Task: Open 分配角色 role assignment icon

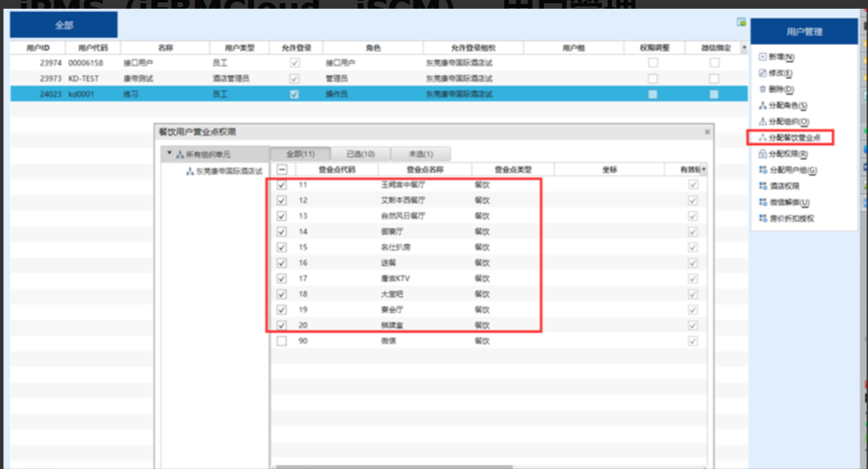Action: coord(763,105)
